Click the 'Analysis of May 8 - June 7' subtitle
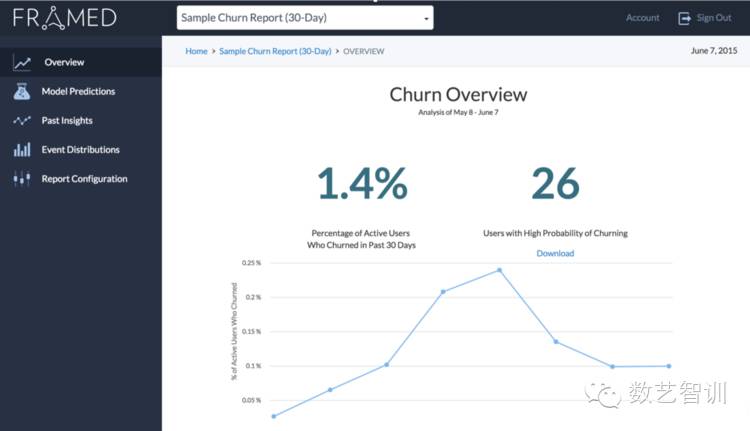 [458, 112]
